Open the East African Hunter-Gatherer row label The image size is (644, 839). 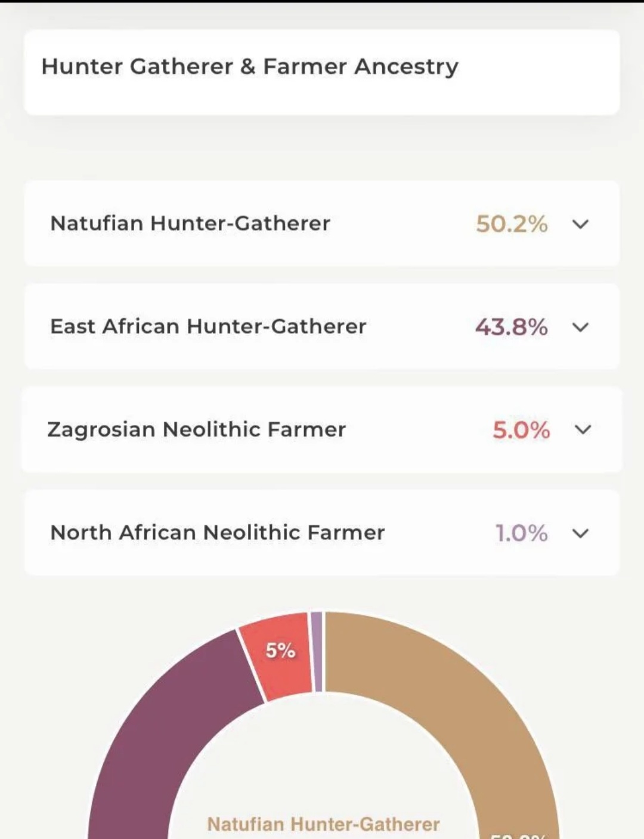click(208, 327)
